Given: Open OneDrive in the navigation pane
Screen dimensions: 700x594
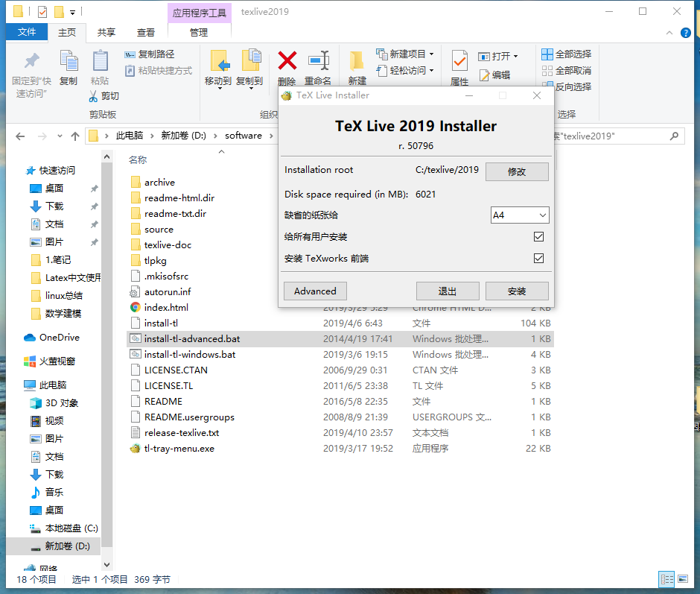Looking at the screenshot, I should [59, 338].
